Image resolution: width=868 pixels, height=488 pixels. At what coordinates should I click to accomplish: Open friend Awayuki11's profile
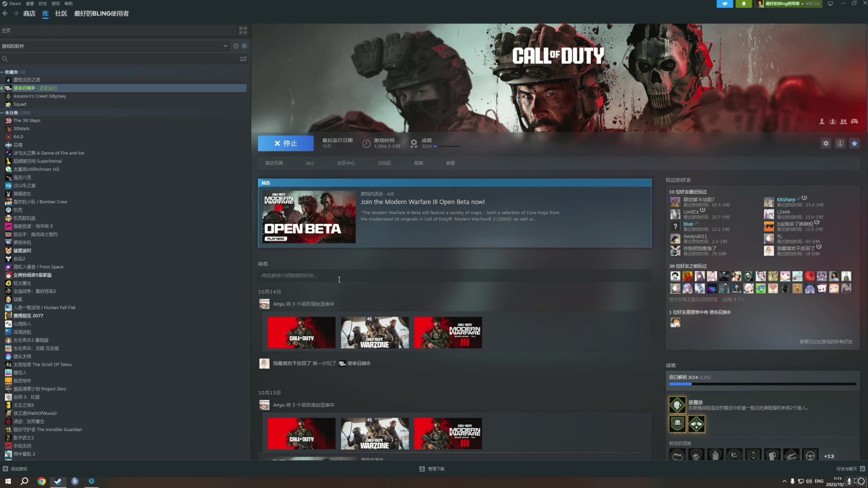coord(695,236)
